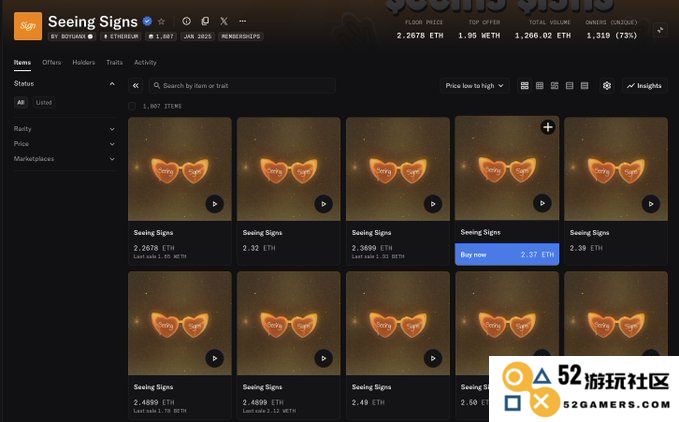The width and height of the screenshot is (679, 422).
Task: Play the 2.39 ETH item's animation
Action: coord(651,204)
